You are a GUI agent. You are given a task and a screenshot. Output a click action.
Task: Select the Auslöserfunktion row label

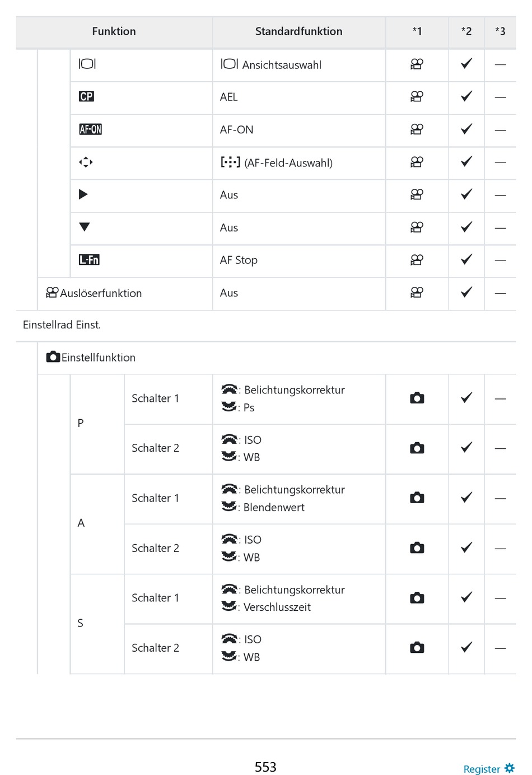(x=101, y=293)
